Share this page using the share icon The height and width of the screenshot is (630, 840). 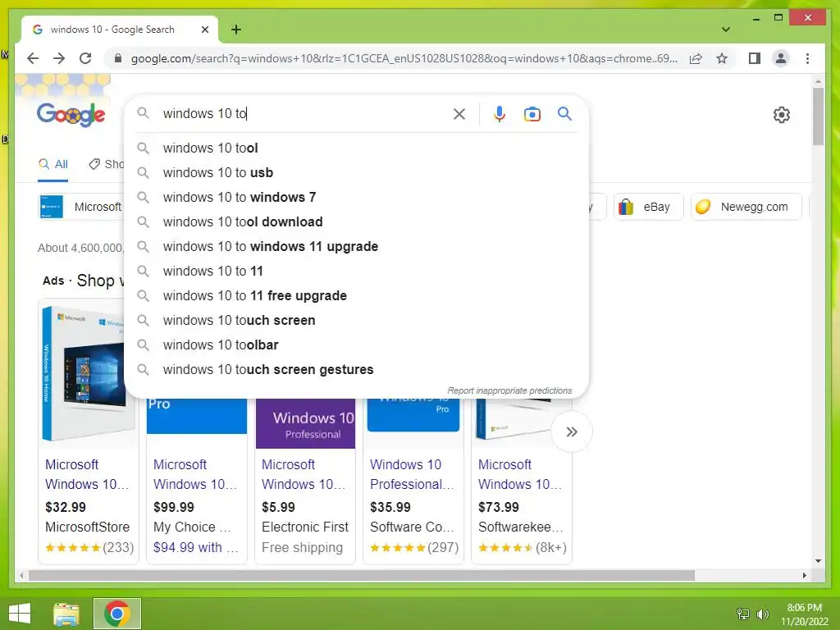(696, 58)
